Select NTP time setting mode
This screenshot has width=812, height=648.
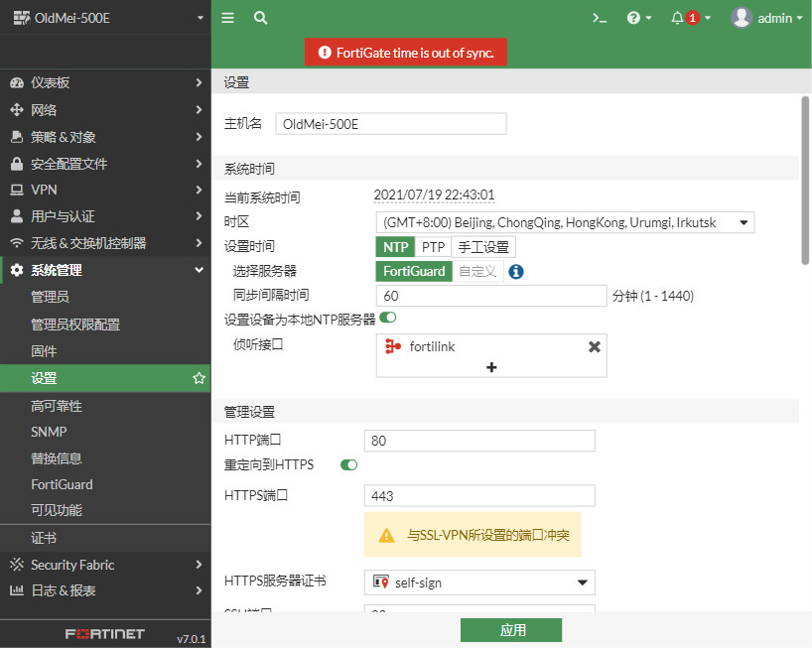click(x=395, y=247)
